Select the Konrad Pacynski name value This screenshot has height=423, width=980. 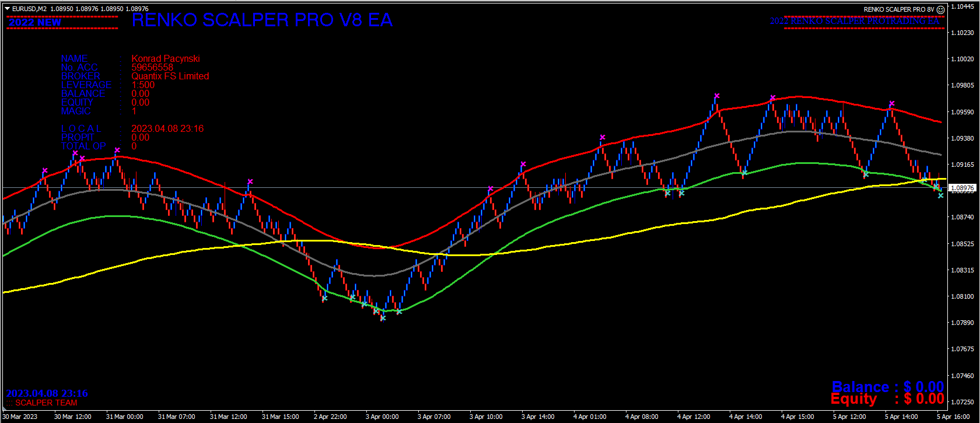click(166, 58)
